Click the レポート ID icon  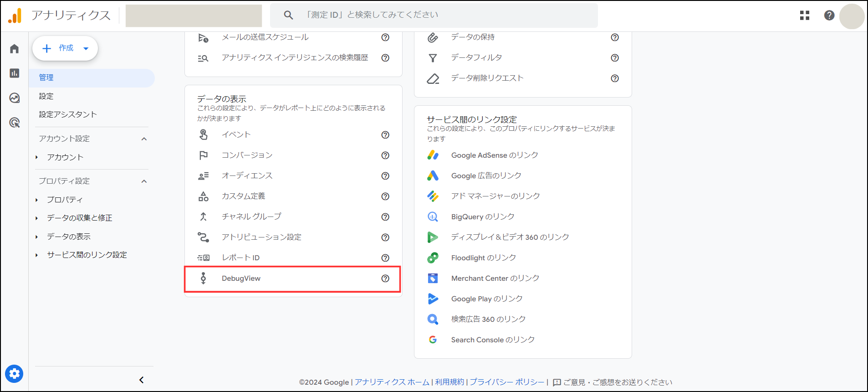204,258
